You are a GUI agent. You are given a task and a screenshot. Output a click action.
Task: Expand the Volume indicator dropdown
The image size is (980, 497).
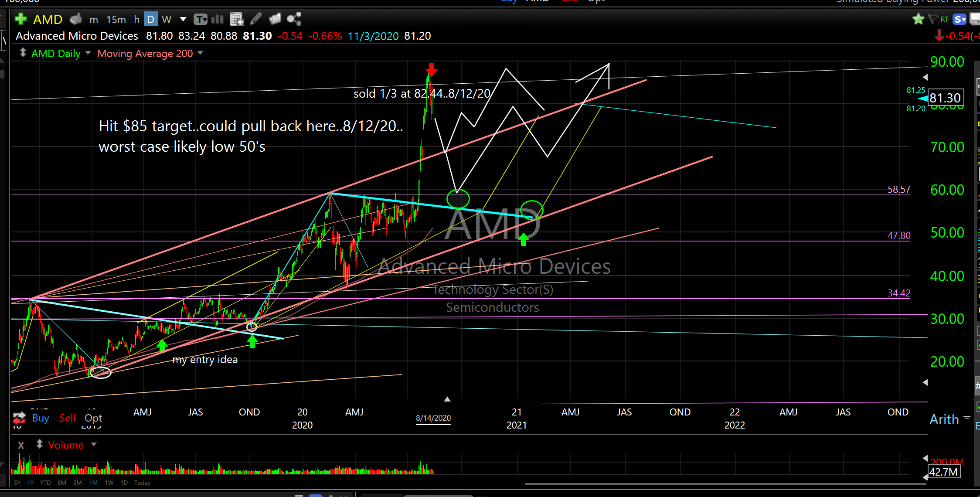[x=94, y=445]
